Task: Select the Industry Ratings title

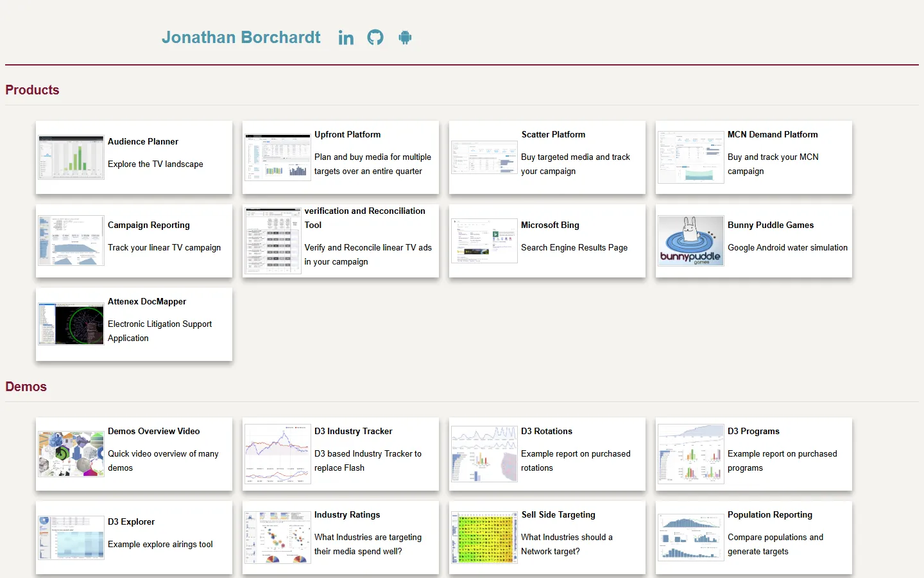Action: pyautogui.click(x=347, y=514)
